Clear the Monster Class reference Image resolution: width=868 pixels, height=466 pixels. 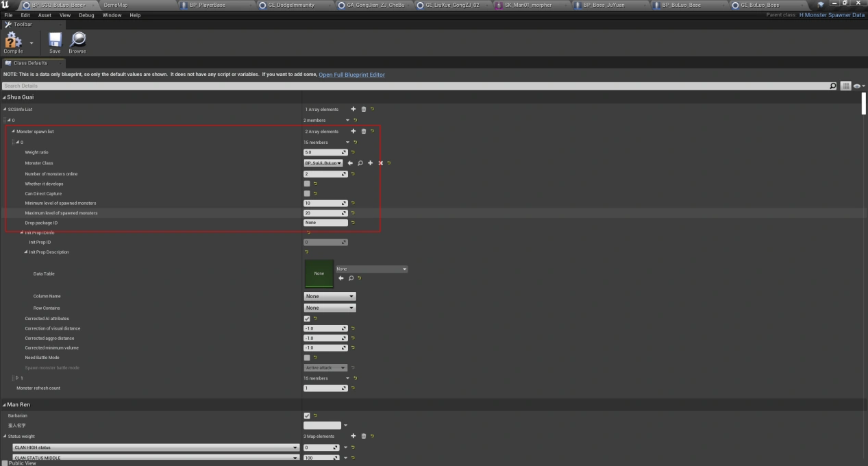click(x=380, y=163)
